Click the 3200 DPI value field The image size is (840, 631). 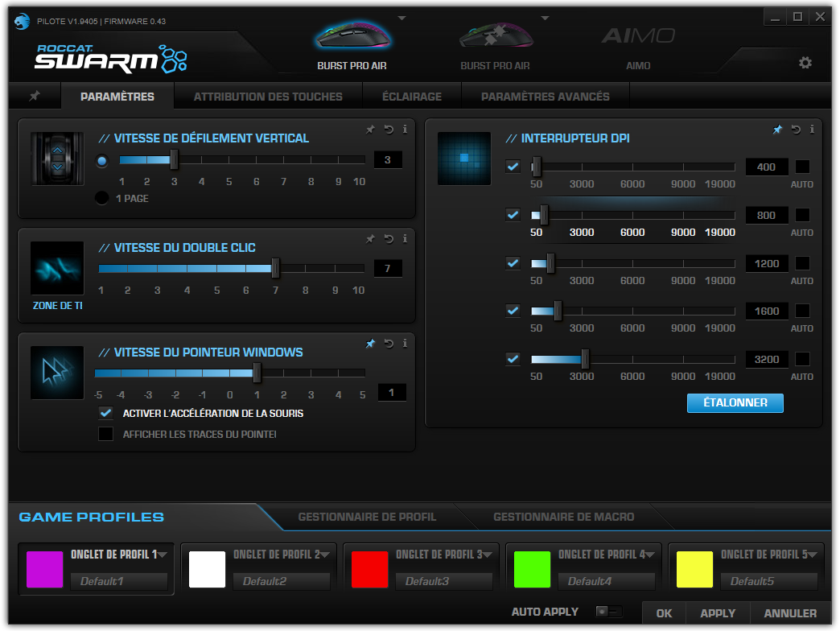coord(767,359)
